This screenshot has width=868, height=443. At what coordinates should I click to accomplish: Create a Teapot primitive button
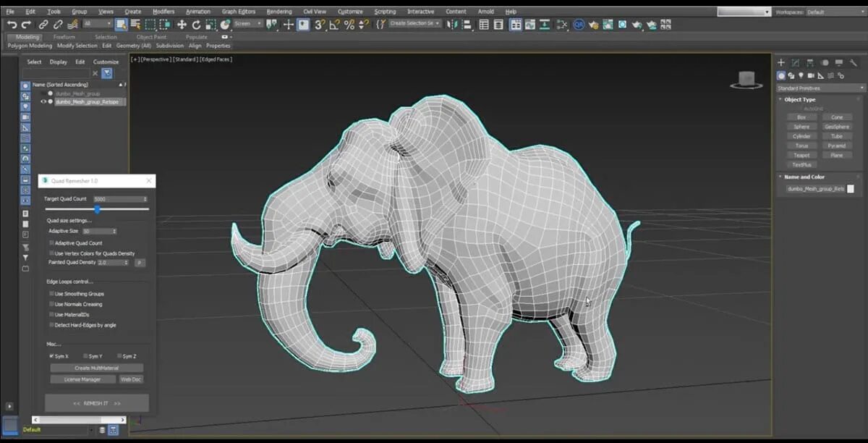801,155
